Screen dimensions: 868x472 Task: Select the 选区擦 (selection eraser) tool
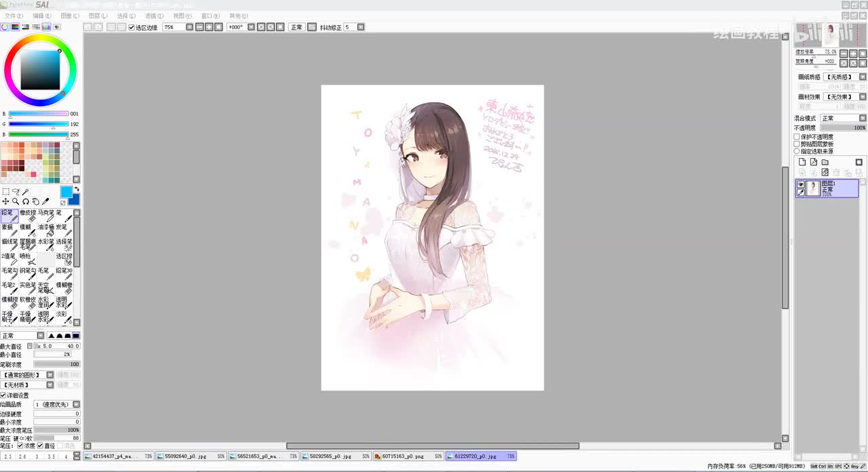point(64,259)
